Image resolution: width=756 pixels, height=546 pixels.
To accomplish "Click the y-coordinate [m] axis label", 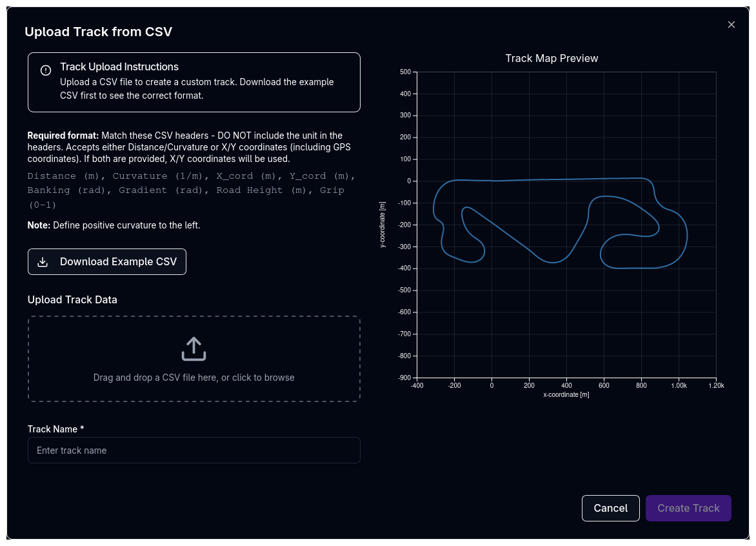I will click(383, 225).
